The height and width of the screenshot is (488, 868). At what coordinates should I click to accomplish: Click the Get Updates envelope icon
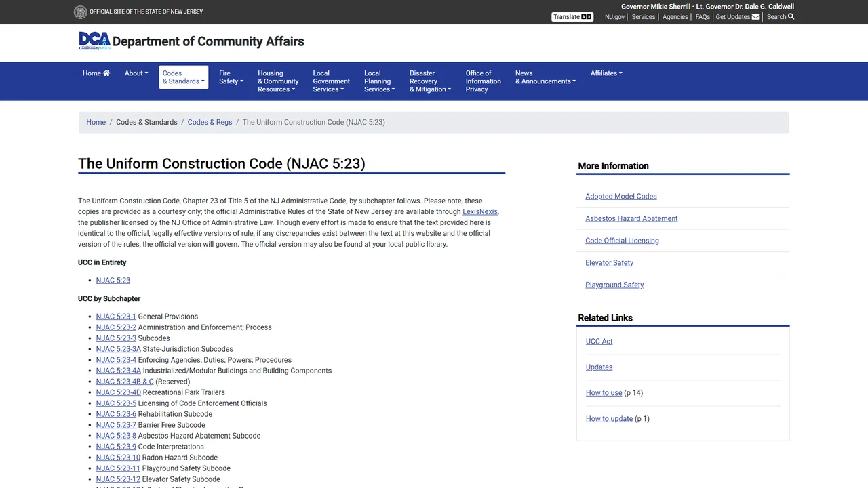coord(755,17)
